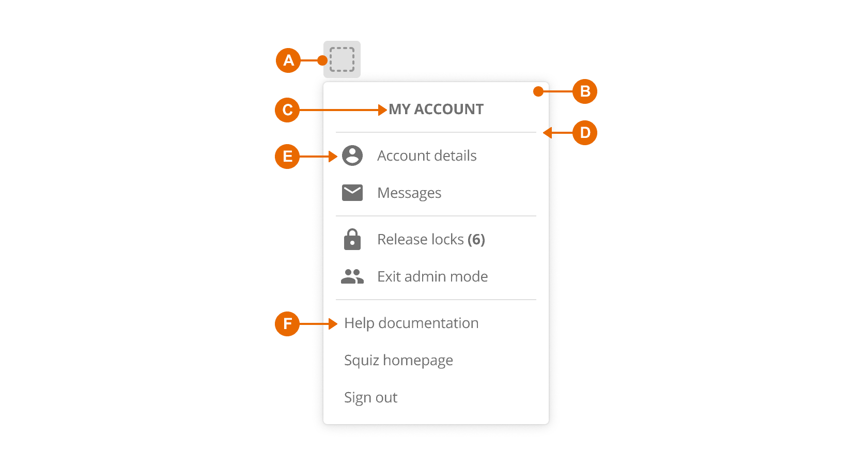Click the people icon beside Exit admin mode
Viewport: 868px width, 467px height.
(352, 276)
